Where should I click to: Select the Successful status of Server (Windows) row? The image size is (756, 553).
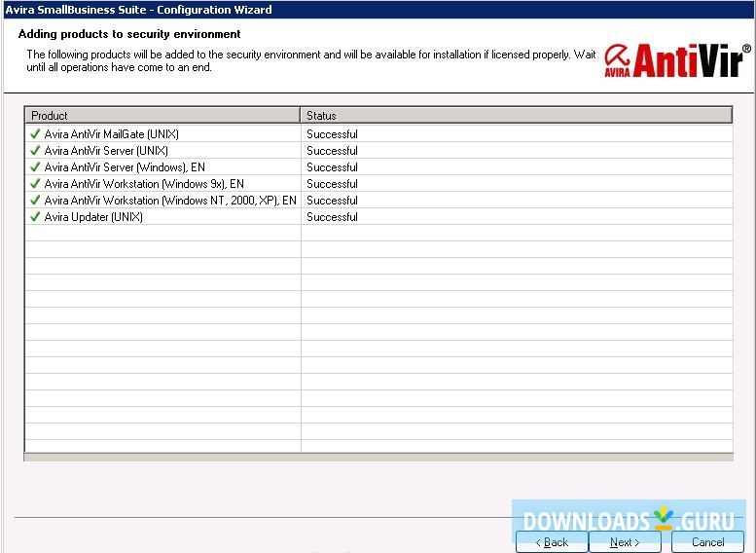tap(332, 166)
